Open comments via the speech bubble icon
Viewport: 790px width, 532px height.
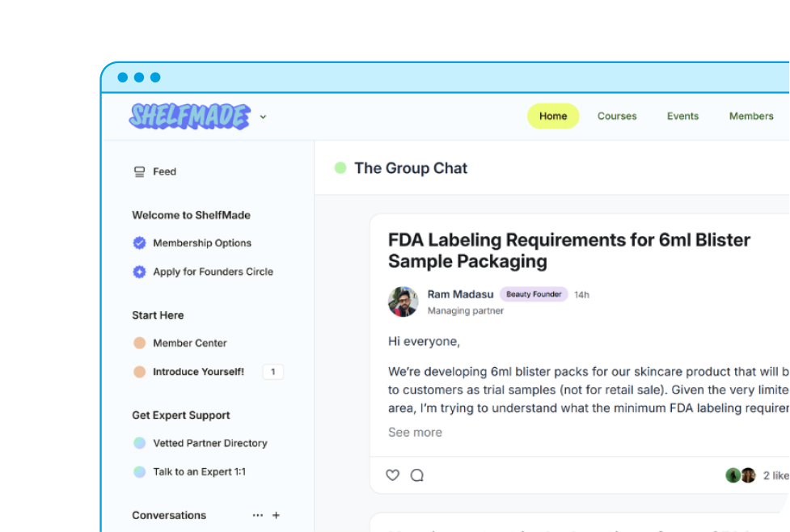click(417, 475)
